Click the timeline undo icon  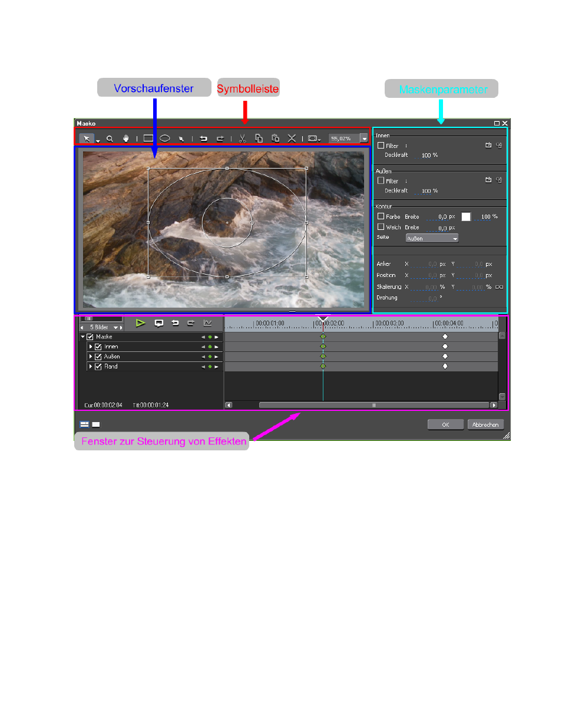pyautogui.click(x=175, y=323)
